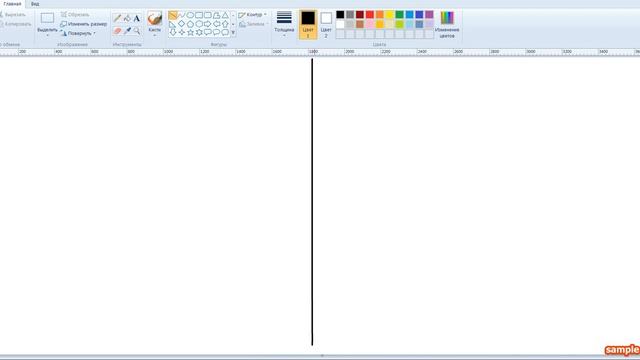
Task: Choose the Down arrow shape
Action: 173,32
